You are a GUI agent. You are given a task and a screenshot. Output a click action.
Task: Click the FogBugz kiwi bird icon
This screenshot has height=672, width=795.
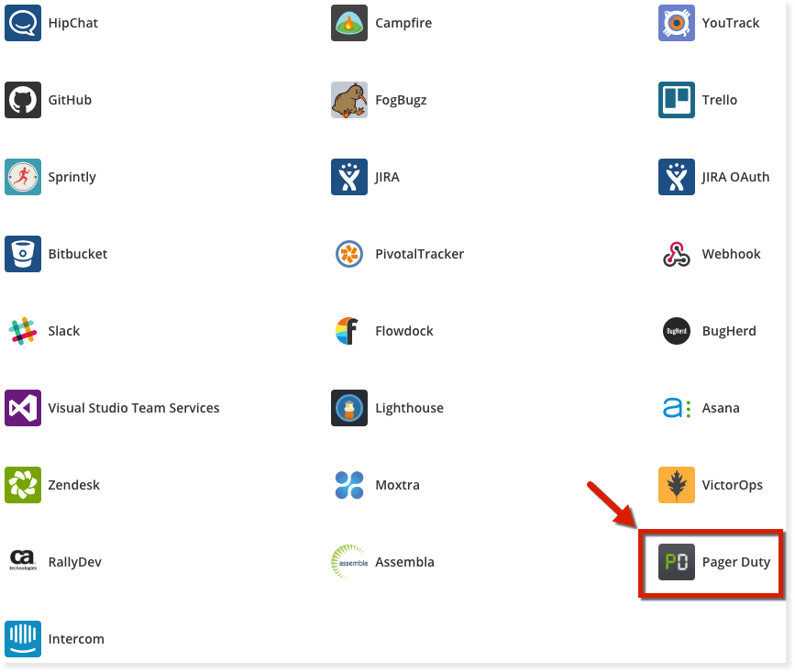point(348,100)
